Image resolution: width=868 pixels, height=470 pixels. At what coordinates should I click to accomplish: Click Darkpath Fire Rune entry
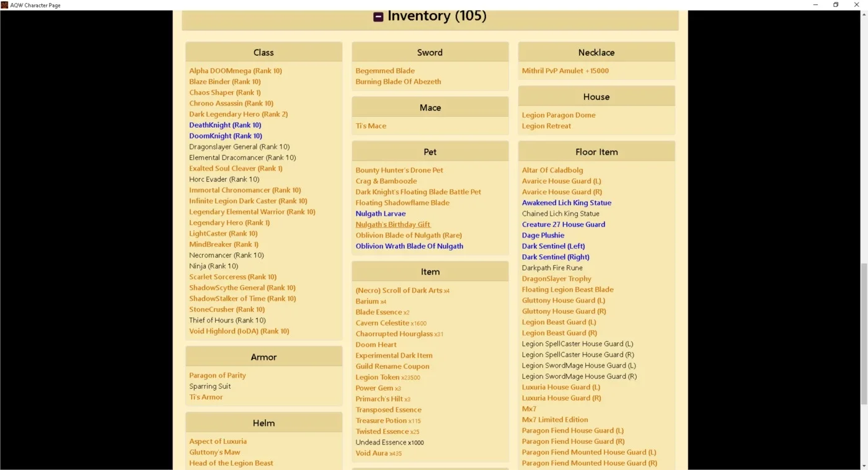552,268
